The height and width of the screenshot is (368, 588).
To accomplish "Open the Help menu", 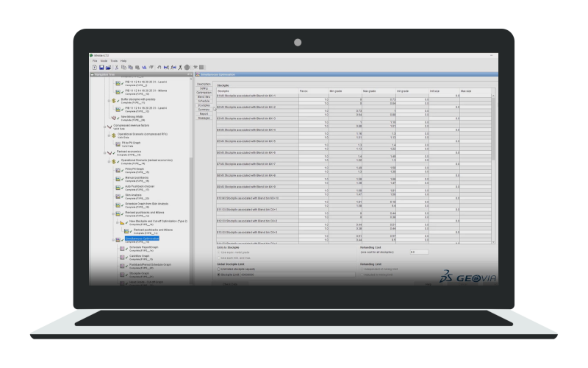I will [123, 61].
